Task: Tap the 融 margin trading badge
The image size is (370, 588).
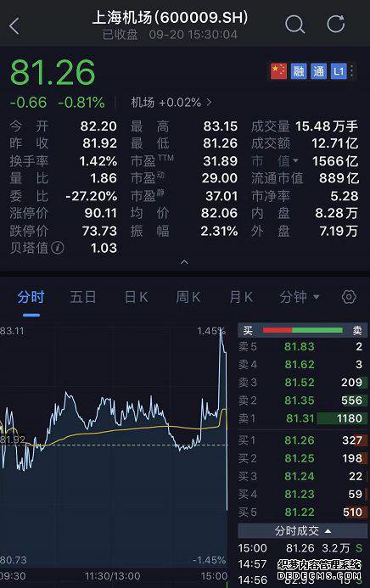Action: pos(299,71)
